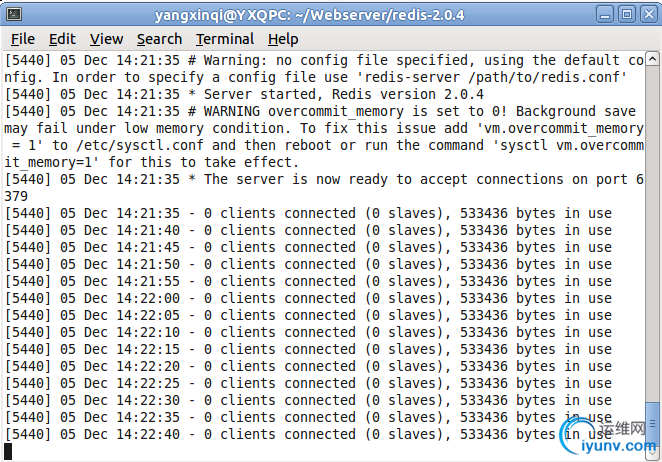Click the 14:22:40 clients connected log line
662x462 pixels.
(308, 434)
